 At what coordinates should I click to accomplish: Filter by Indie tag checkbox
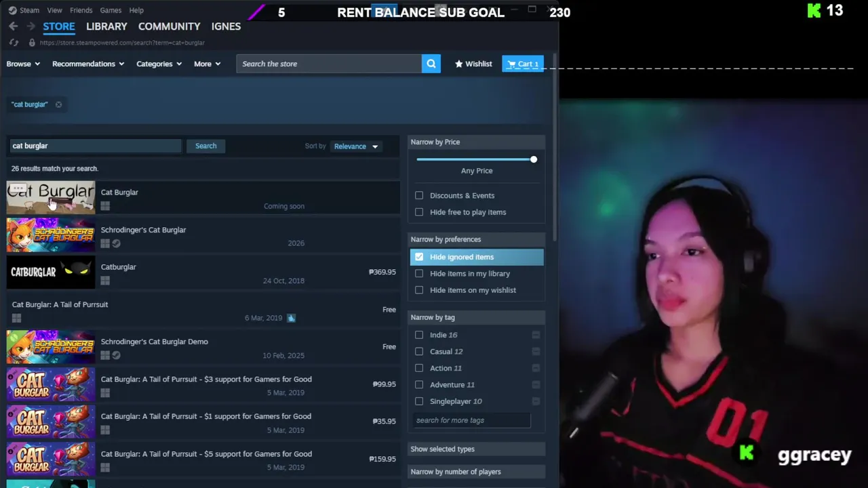(419, 335)
